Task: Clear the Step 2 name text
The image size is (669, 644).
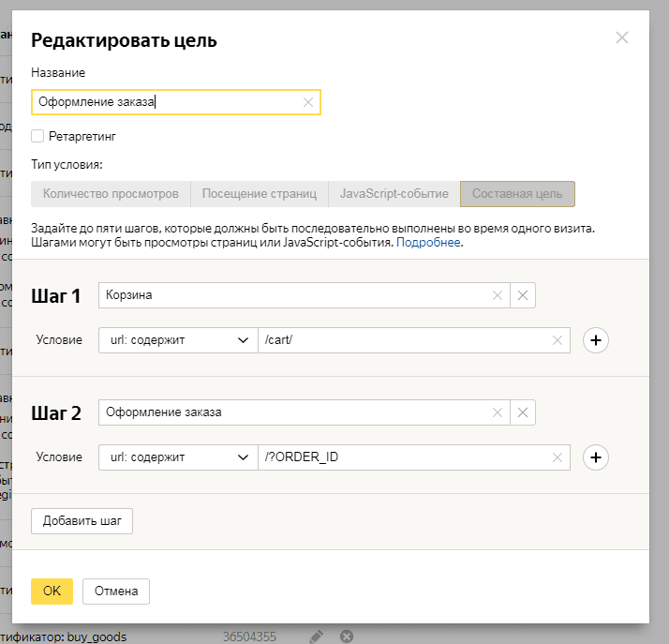Action: pos(497,412)
